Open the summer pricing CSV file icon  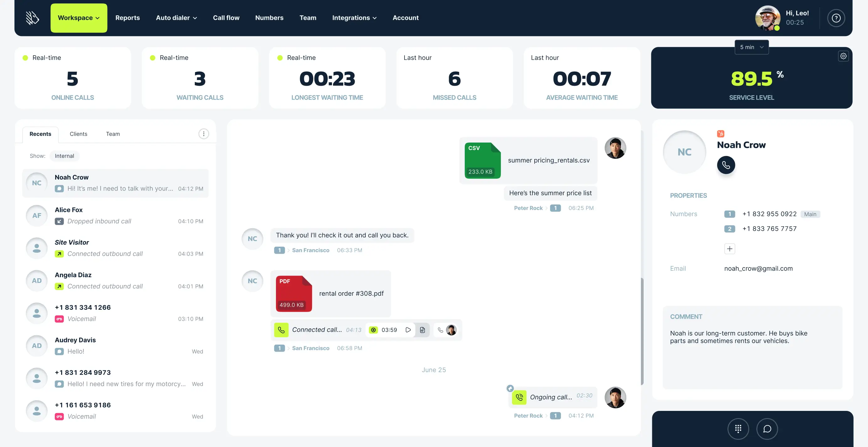pos(483,160)
